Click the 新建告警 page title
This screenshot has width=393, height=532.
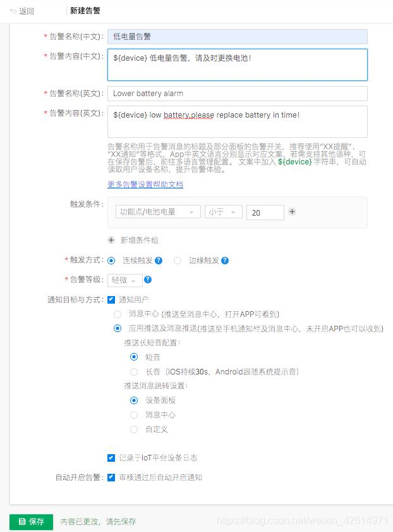(85, 11)
